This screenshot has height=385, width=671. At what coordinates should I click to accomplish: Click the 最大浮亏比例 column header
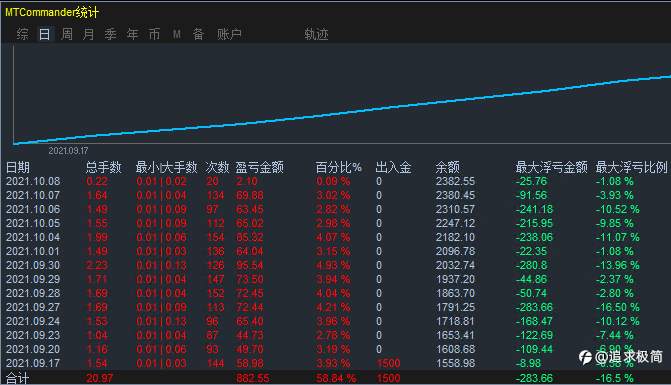(x=632, y=167)
